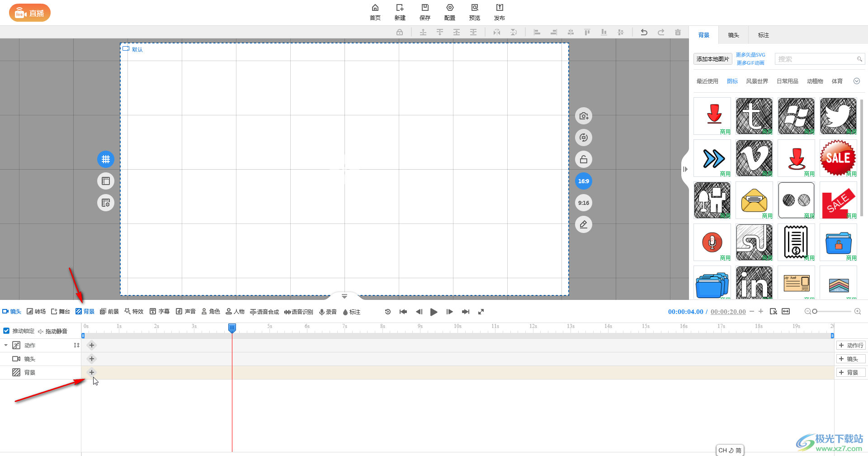Viewport: 868px width, 456px height.
Task: Toggle the canvas unlock padlock button
Action: (x=584, y=159)
